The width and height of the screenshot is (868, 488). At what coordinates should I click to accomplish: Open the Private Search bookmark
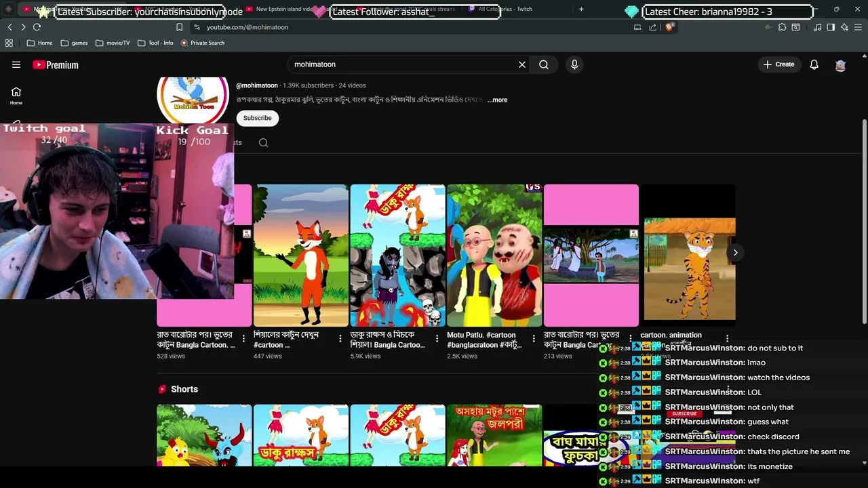(202, 43)
